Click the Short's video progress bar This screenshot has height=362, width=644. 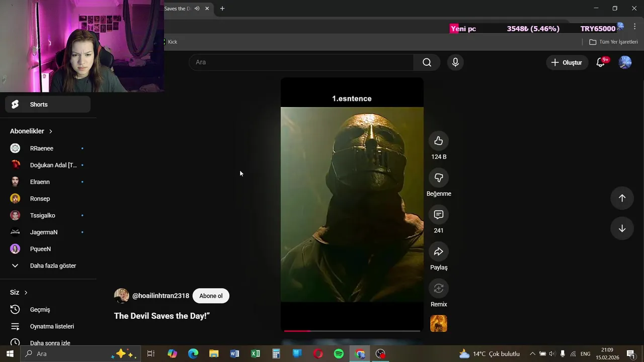coord(352,331)
